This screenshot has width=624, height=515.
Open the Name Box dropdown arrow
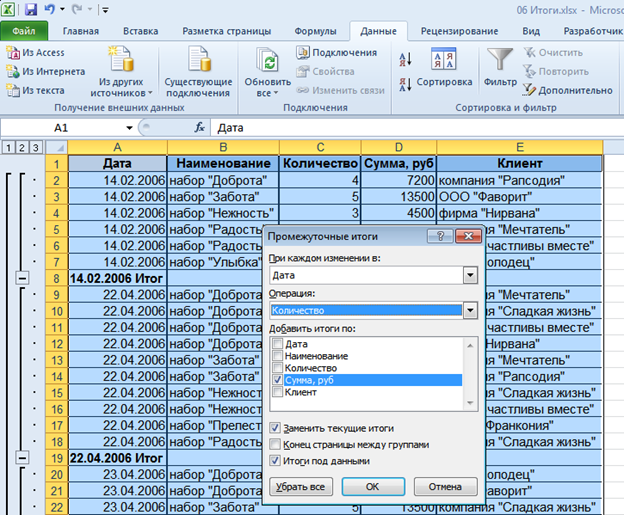tap(129, 128)
